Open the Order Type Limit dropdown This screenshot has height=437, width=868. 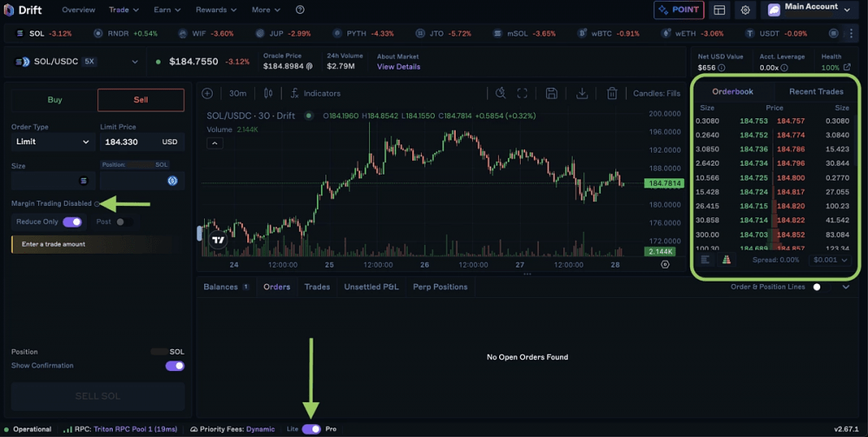coord(53,142)
